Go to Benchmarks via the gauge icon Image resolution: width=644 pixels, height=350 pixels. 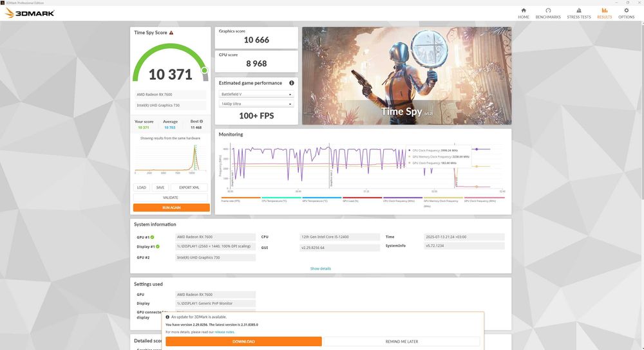pyautogui.click(x=548, y=10)
